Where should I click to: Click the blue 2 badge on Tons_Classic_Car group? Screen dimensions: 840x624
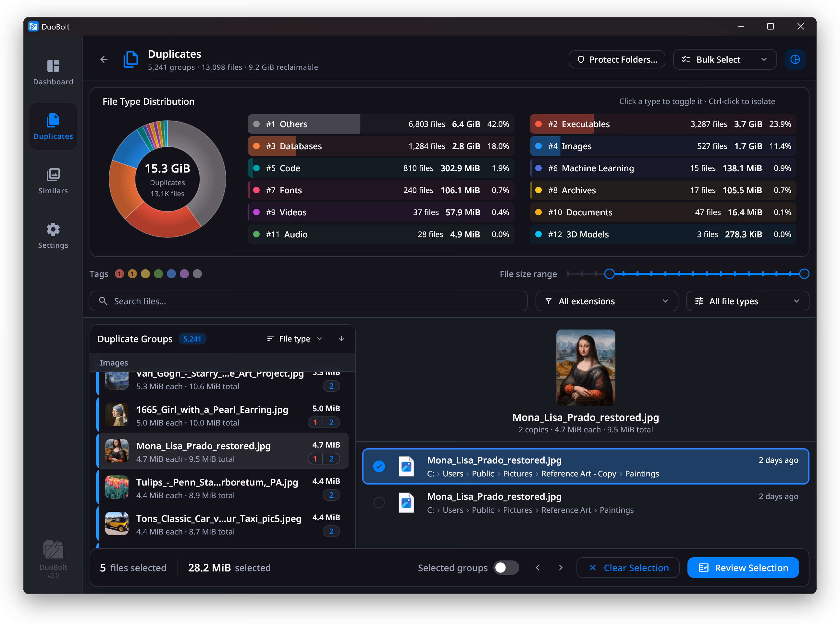coord(331,532)
